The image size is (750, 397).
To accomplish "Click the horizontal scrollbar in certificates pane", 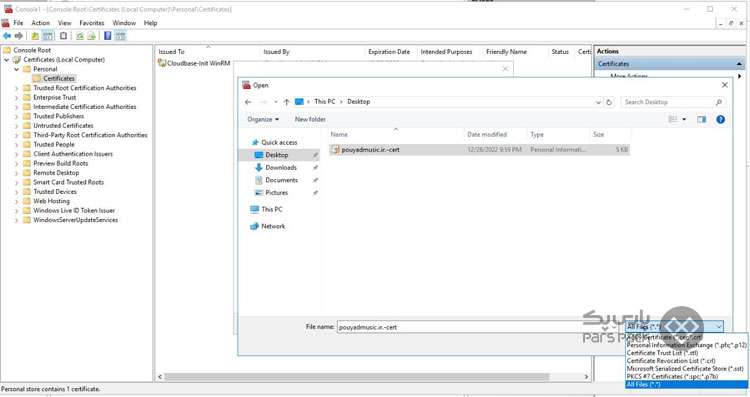I will pyautogui.click(x=356, y=377).
